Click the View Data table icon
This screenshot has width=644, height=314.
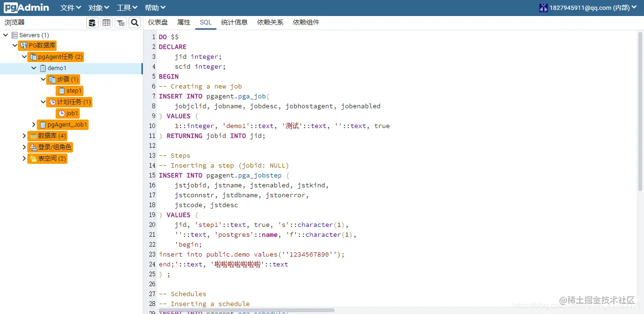(106, 22)
